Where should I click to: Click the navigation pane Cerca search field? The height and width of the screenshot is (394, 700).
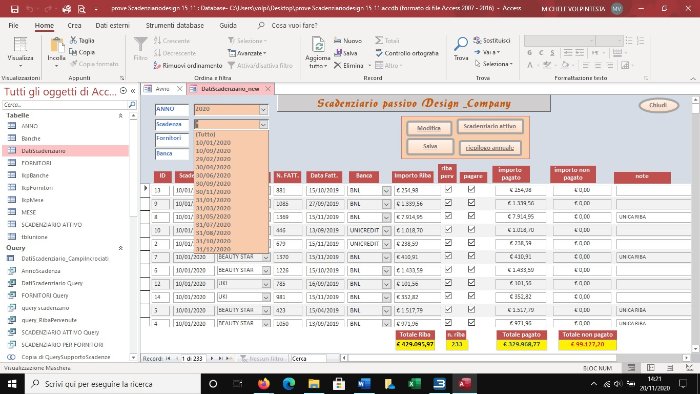point(65,105)
